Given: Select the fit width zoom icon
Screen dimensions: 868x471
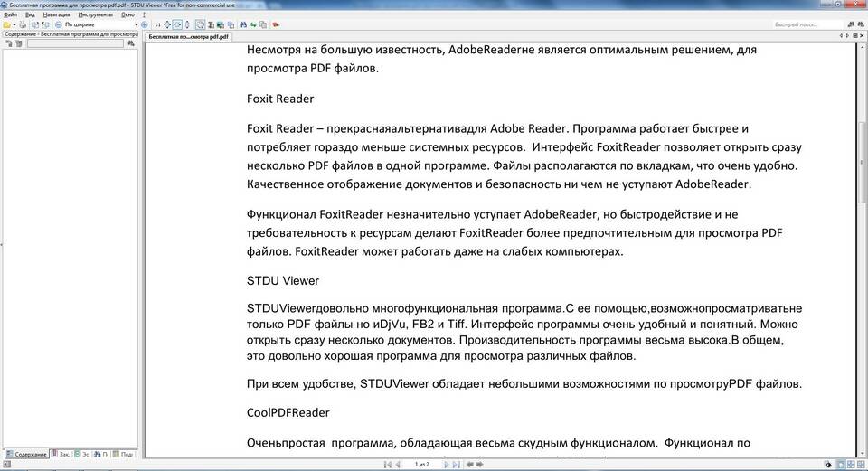Looking at the screenshot, I should click(x=177, y=25).
